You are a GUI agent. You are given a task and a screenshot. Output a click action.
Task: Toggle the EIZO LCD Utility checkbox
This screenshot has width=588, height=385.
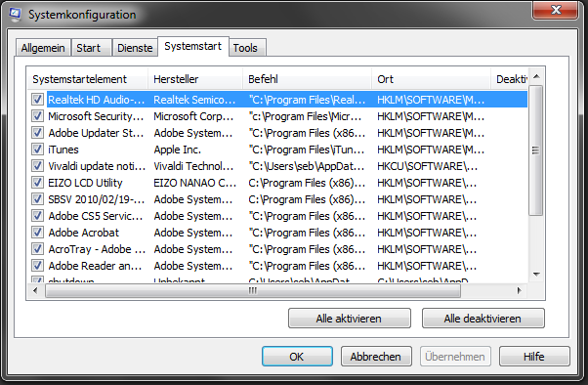pos(37,183)
